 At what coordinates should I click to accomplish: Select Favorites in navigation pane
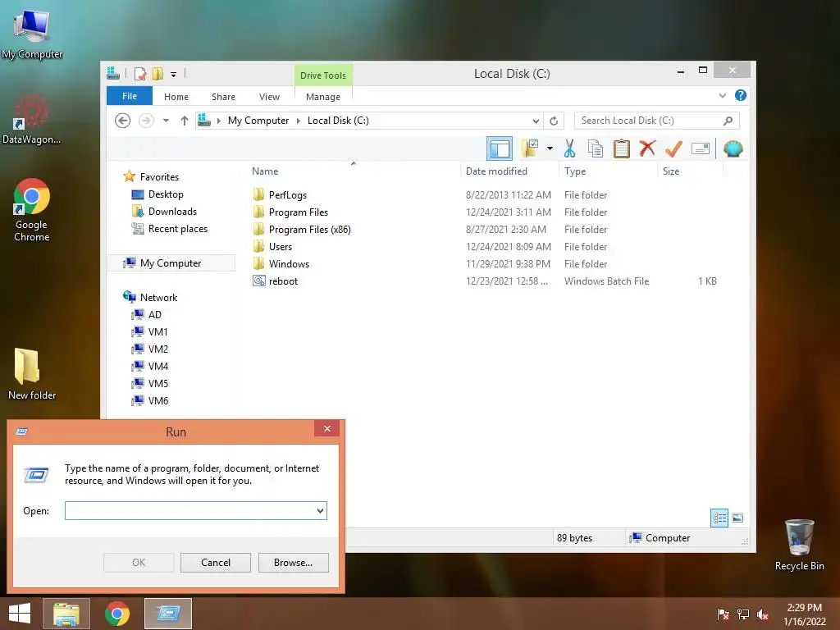pos(159,177)
